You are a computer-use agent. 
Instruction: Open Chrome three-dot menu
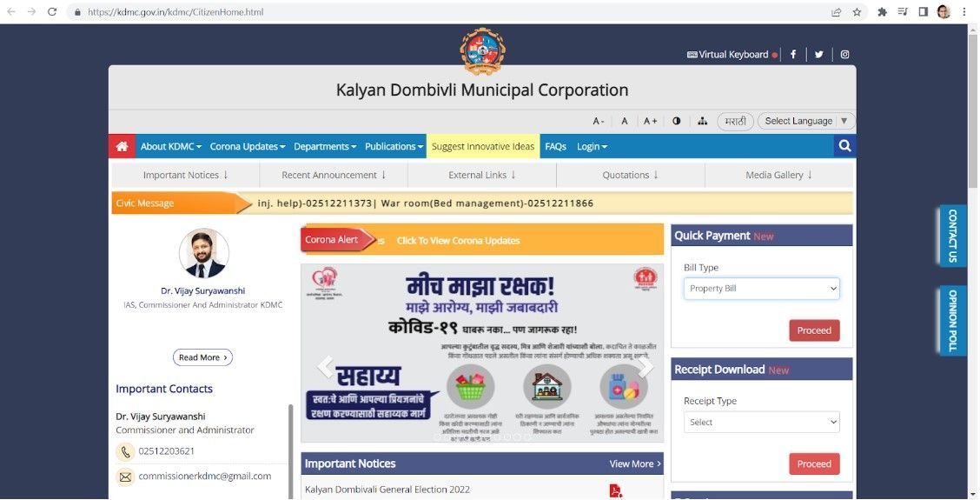pyautogui.click(x=964, y=12)
